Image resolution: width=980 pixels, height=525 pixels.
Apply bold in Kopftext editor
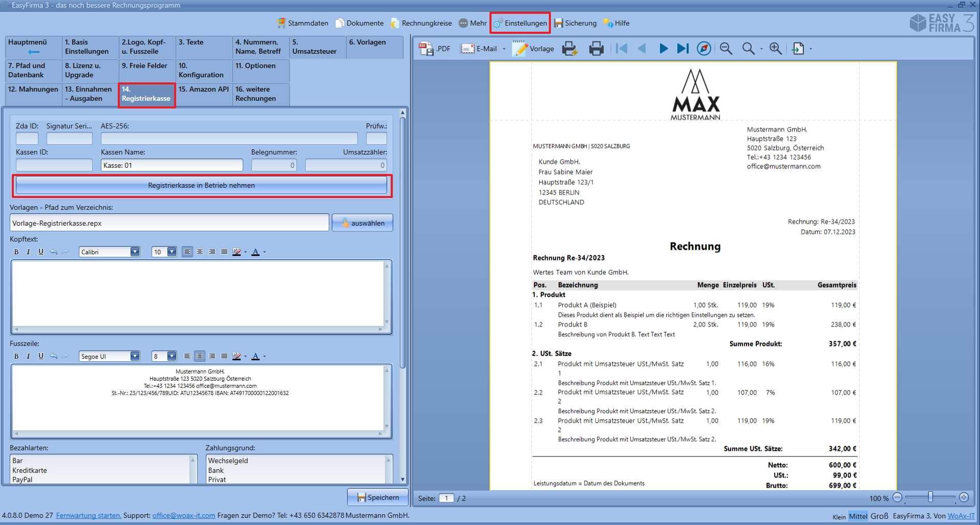tap(16, 252)
